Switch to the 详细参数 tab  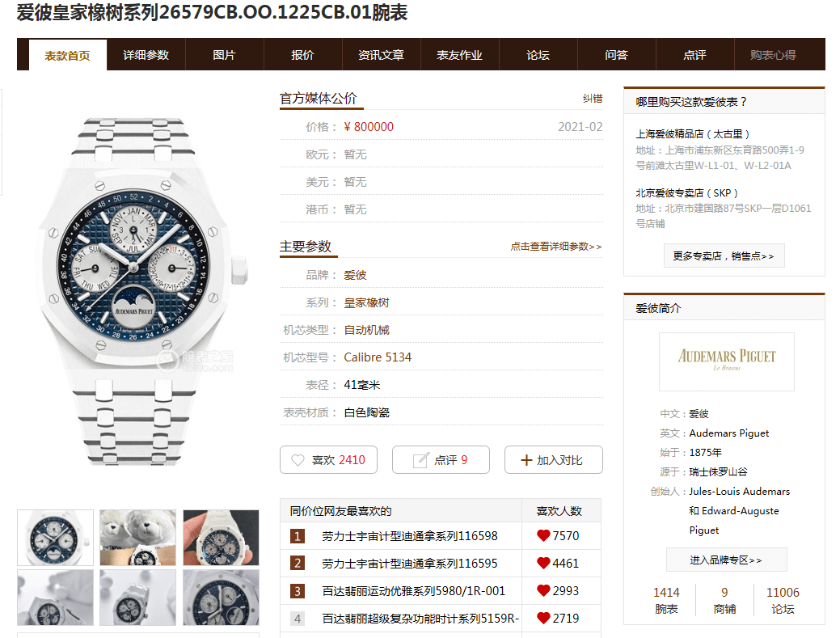(x=146, y=55)
